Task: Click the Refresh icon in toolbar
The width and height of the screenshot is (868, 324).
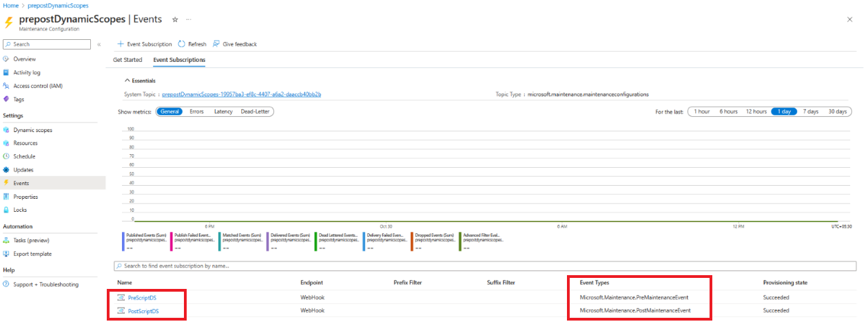Action: 181,44
